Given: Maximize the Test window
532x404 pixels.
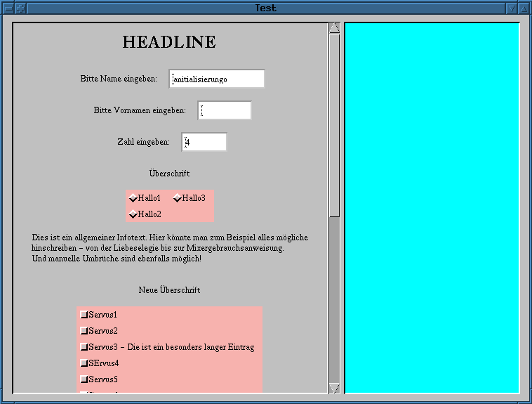Looking at the screenshot, I should click(x=524, y=8).
